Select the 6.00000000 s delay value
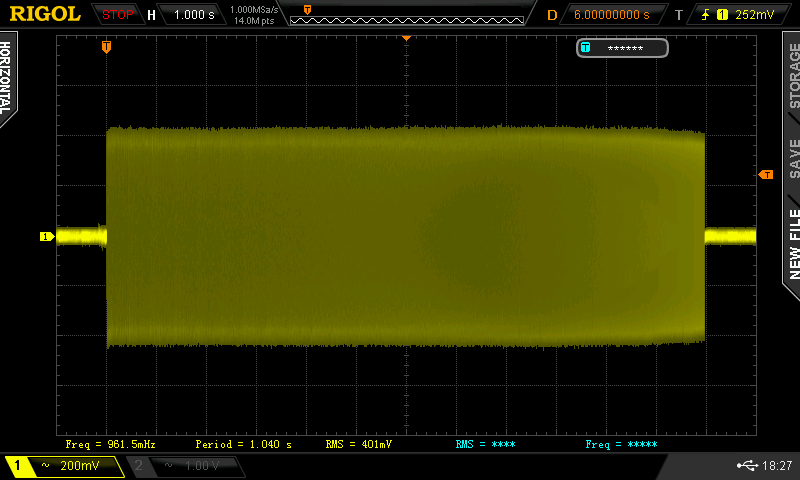This screenshot has width=800, height=480. 611,15
